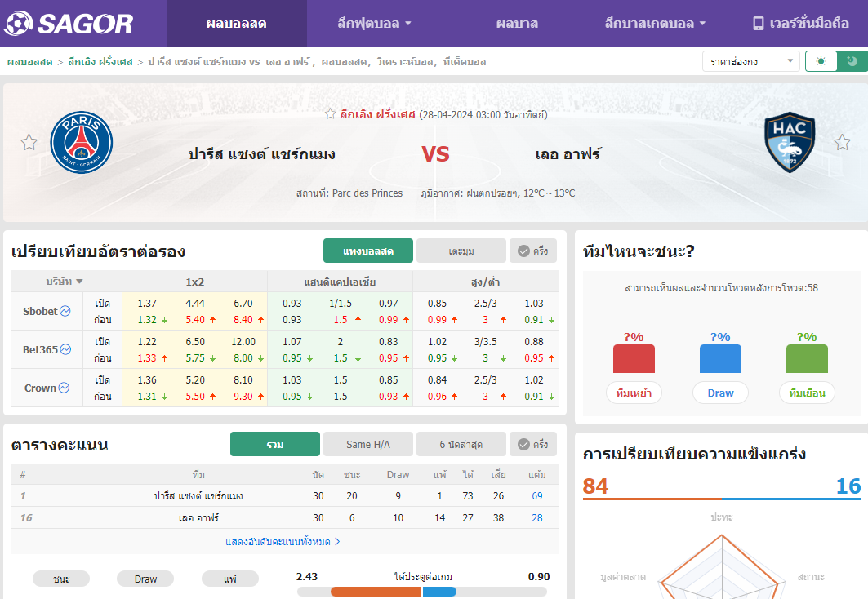Click the away team name เลอ อาฟร์ heading
This screenshot has width=868, height=599.
tap(568, 153)
